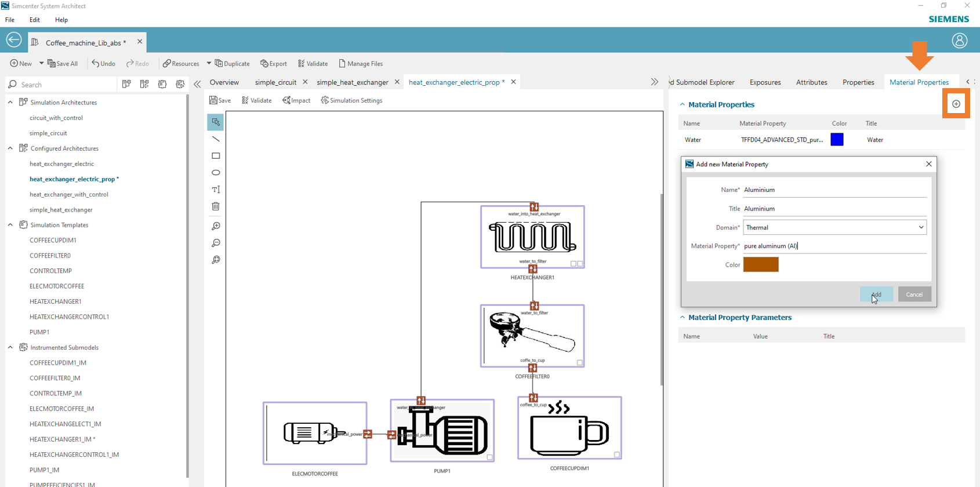The width and height of the screenshot is (980, 487).
Task: Open Simulation Settings
Action: tap(351, 100)
